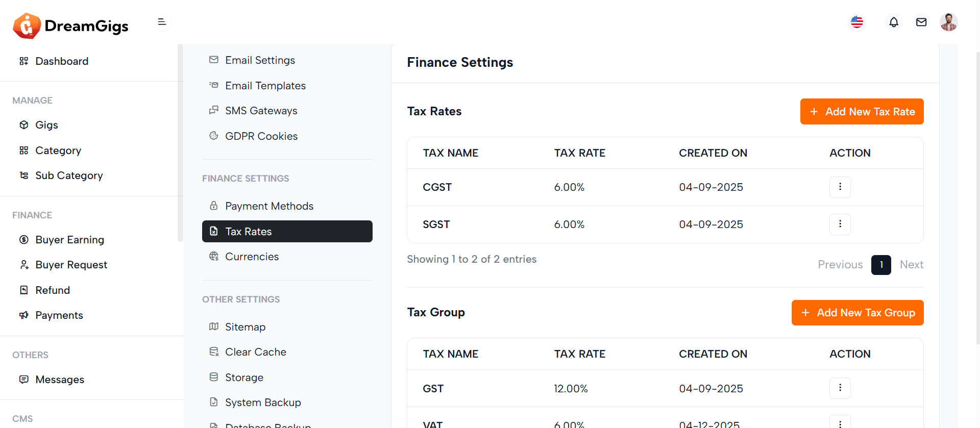Open the mail envelope icon in header
Screen dimensions: 980x428
921,22
